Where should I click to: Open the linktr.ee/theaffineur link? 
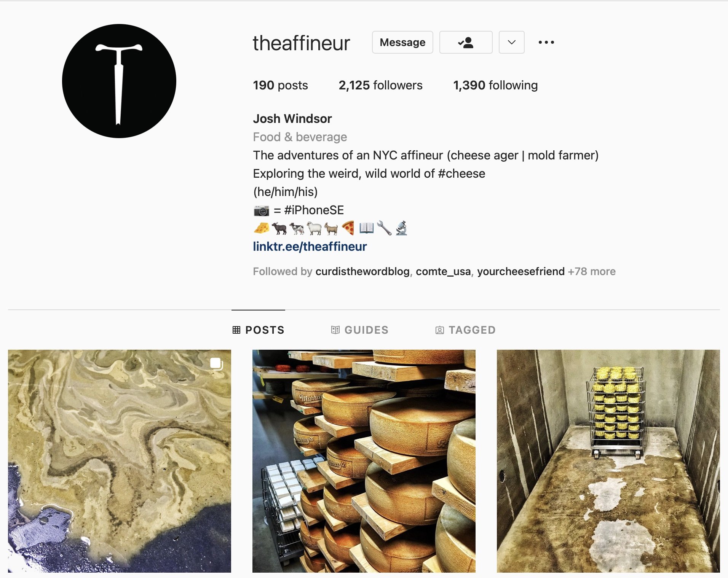coord(310,247)
